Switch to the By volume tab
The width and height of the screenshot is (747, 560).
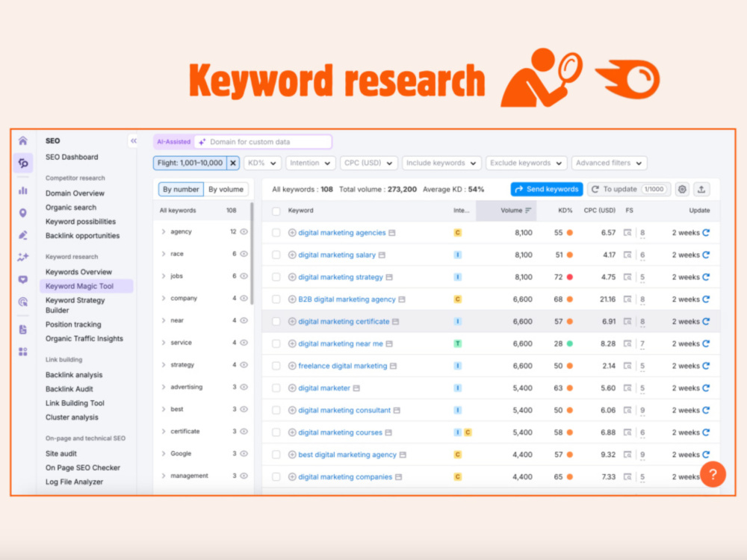point(226,189)
